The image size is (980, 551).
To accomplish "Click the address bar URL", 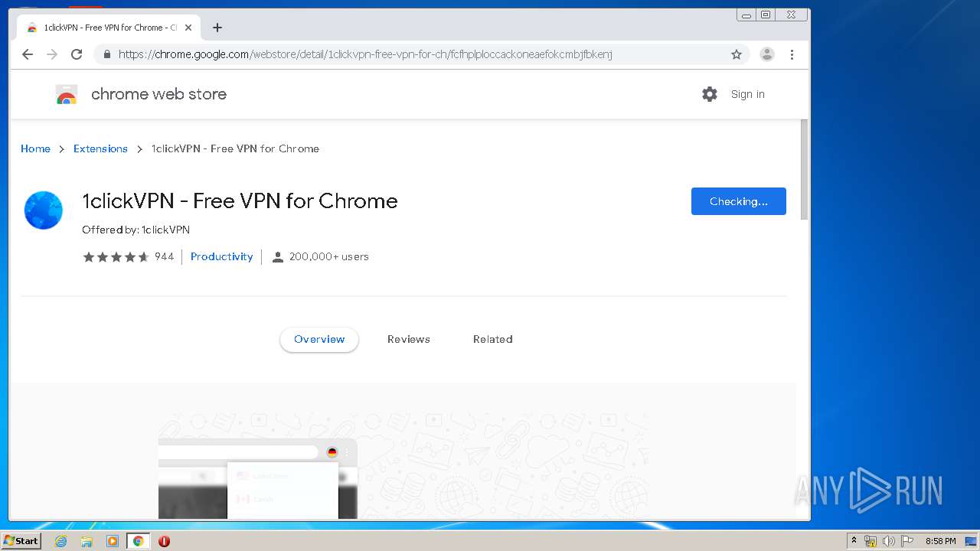I will (365, 54).
